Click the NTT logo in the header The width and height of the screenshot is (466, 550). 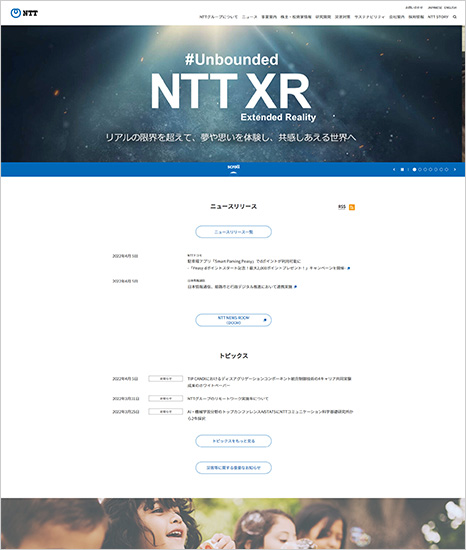click(24, 13)
